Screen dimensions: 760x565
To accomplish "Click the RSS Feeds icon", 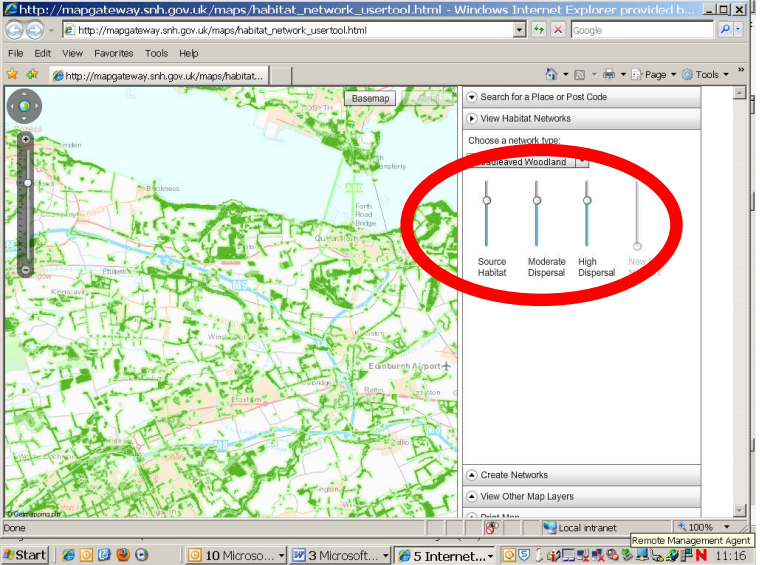I will (x=579, y=75).
